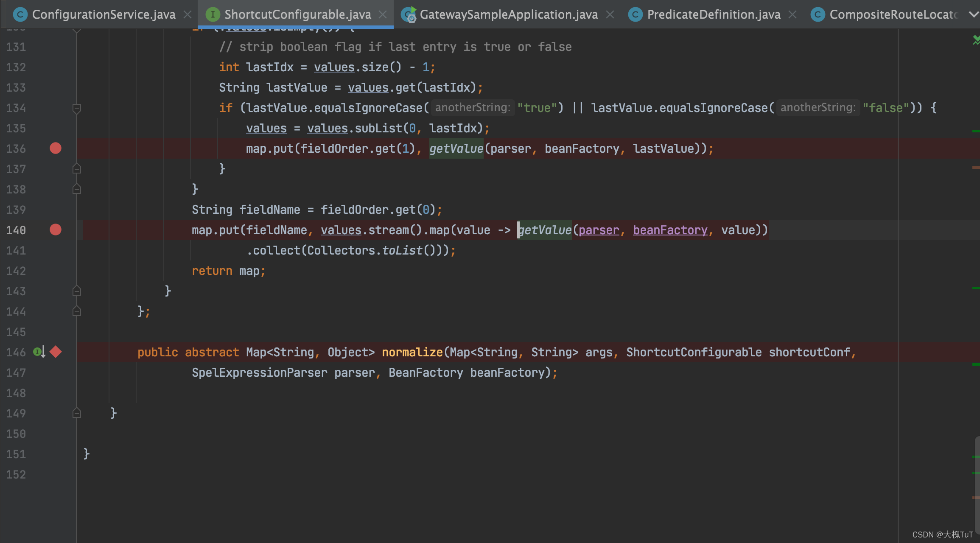Open GatewaySampleApplication.java tab
Screen dimensions: 980x543
point(509,14)
